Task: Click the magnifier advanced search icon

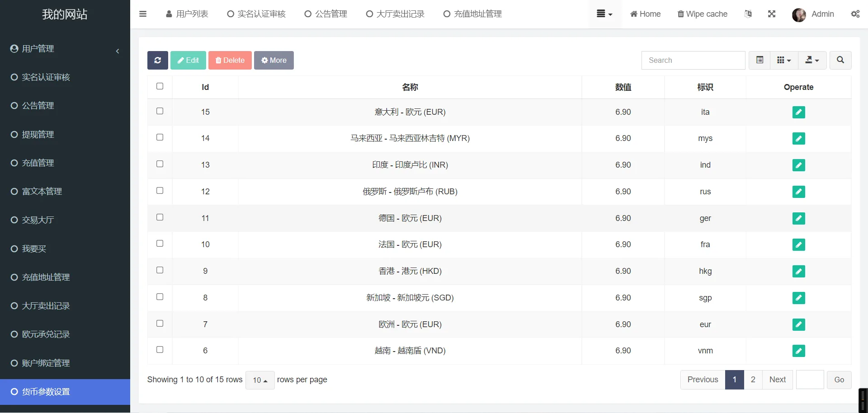Action: [840, 60]
